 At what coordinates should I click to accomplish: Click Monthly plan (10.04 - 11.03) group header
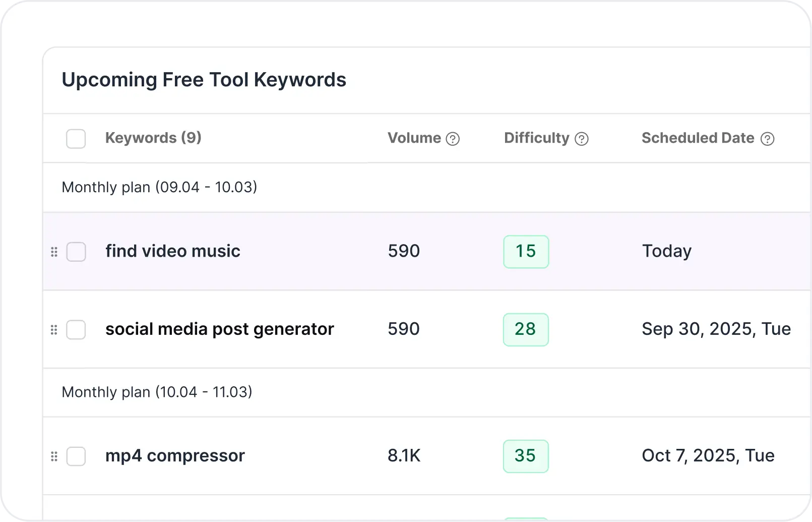pyautogui.click(x=157, y=392)
